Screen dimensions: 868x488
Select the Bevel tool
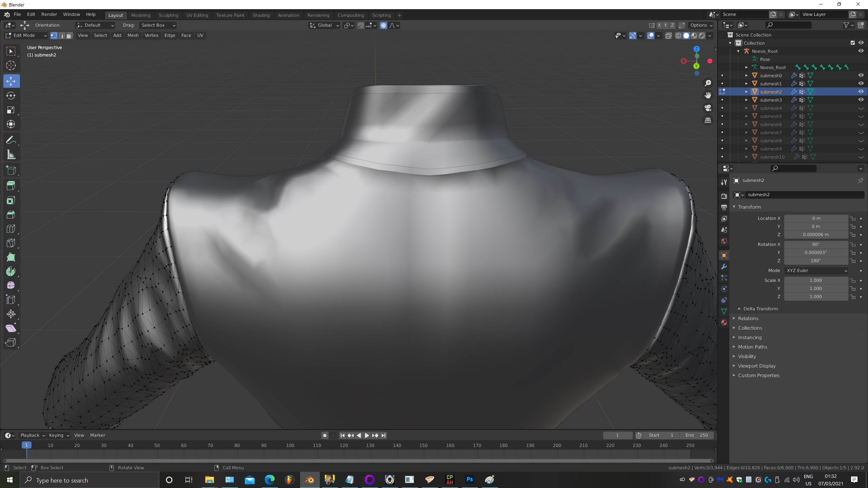point(11,215)
